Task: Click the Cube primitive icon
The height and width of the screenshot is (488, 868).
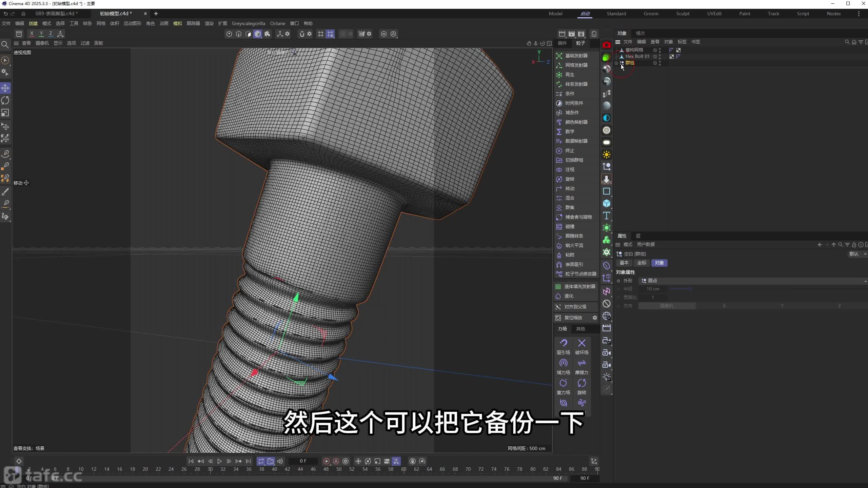Action: (607, 203)
